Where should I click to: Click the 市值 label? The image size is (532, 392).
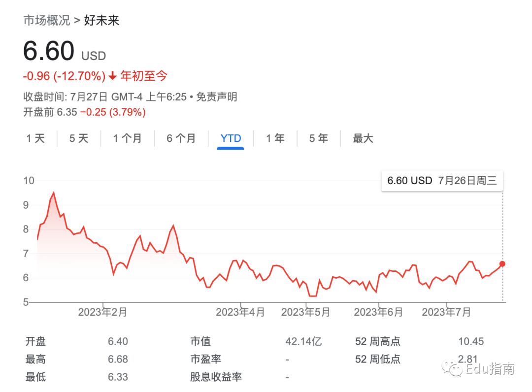200,341
